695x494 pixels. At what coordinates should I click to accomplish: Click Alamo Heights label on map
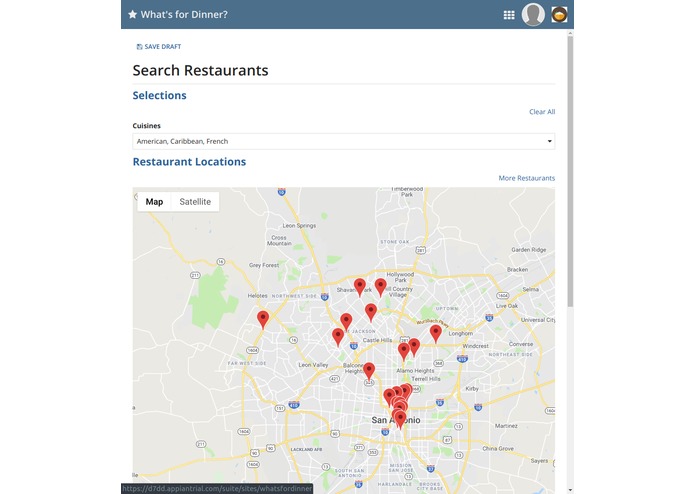coord(415,371)
